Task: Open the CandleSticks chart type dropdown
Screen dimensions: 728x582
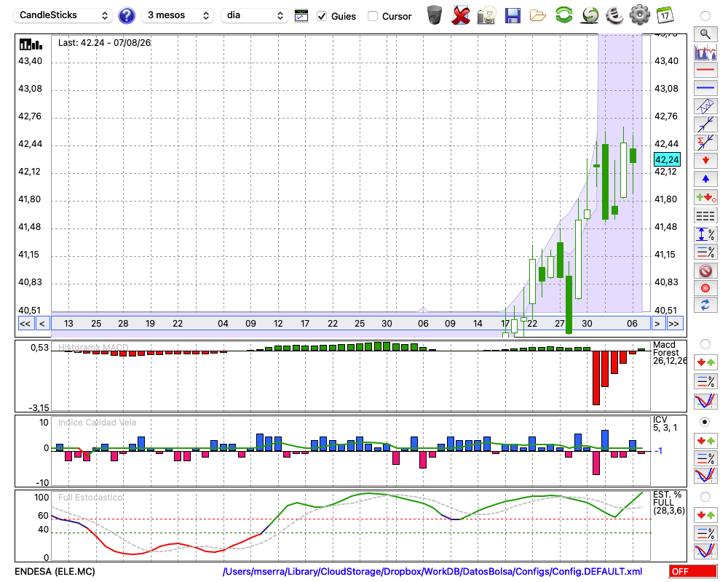Action: [63, 15]
